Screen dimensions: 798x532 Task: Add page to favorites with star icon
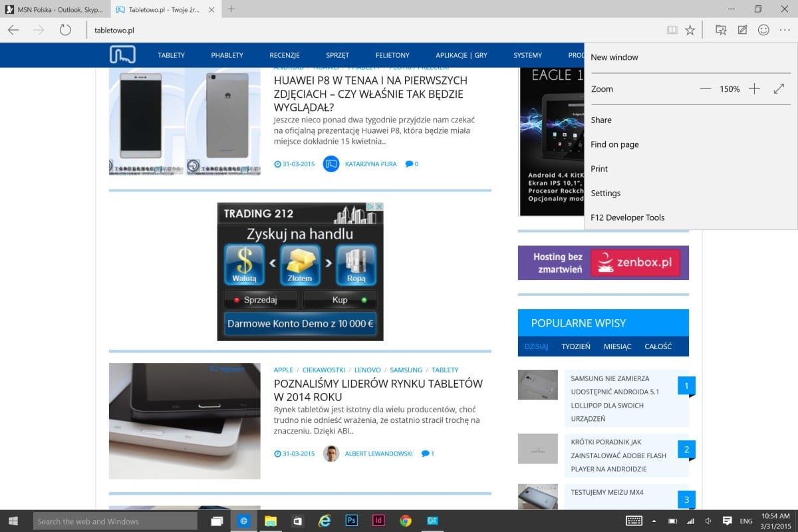[x=690, y=30]
